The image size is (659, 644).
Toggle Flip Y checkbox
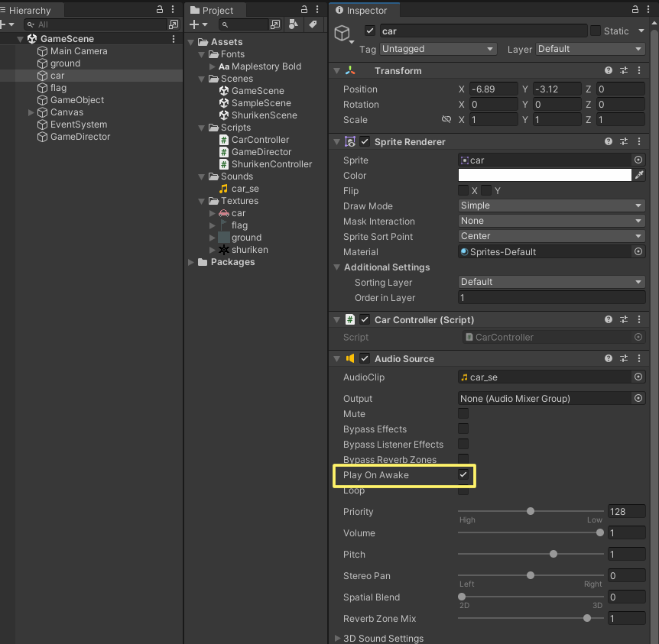pyautogui.click(x=486, y=190)
